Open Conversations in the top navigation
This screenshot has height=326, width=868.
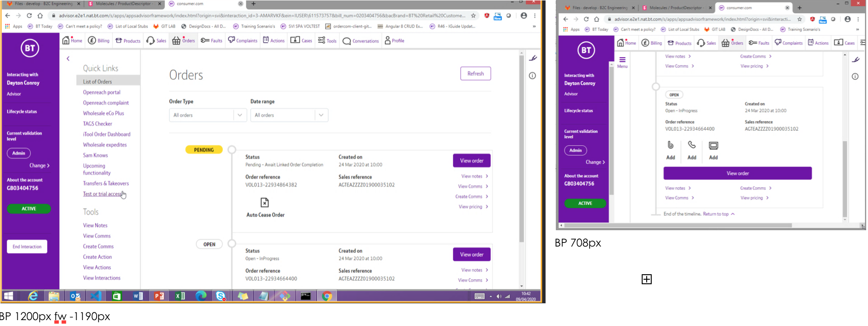[361, 41]
